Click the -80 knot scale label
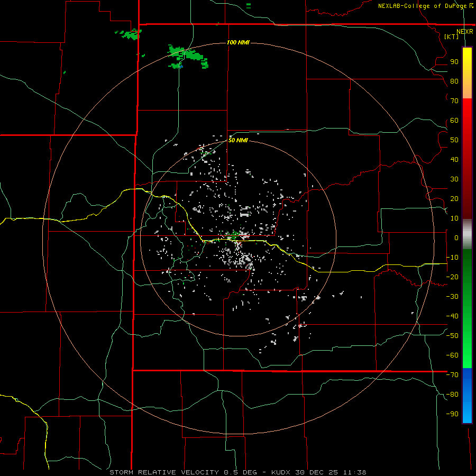This screenshot has height=476, width=476. tap(452, 395)
